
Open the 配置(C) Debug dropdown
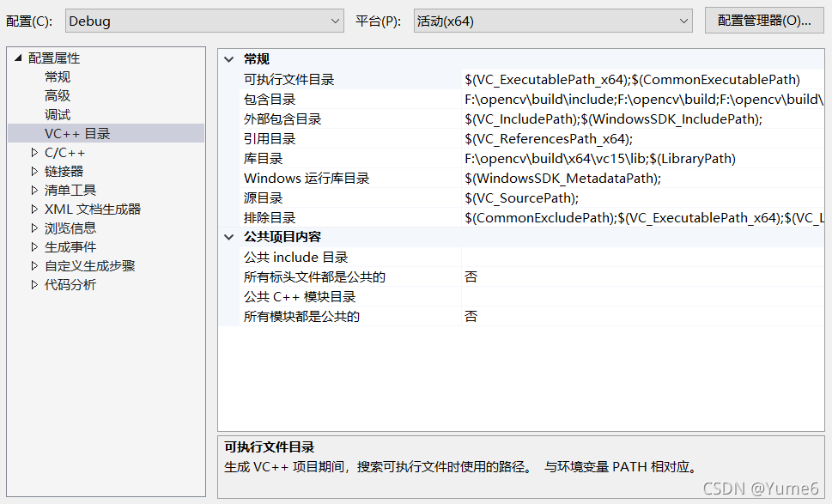pyautogui.click(x=203, y=20)
